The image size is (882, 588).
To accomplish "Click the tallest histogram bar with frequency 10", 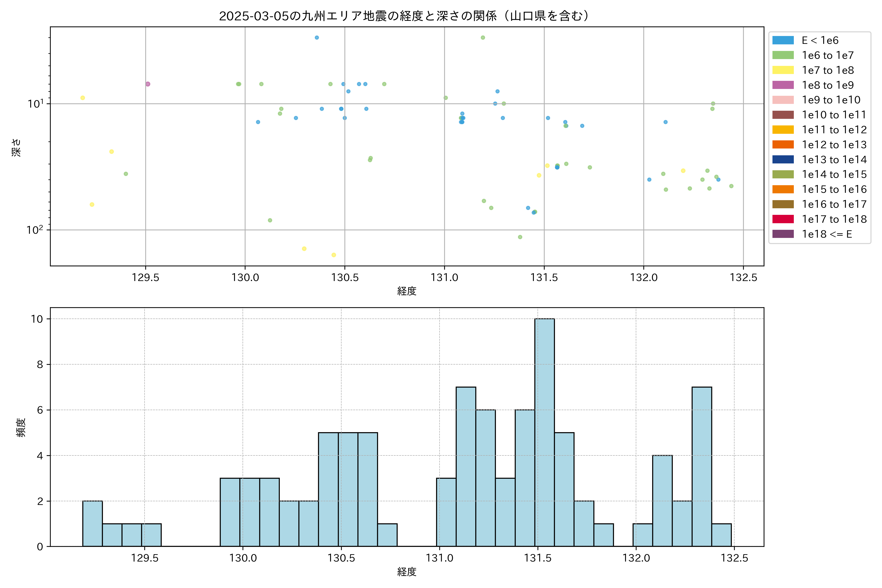I will pos(544,432).
